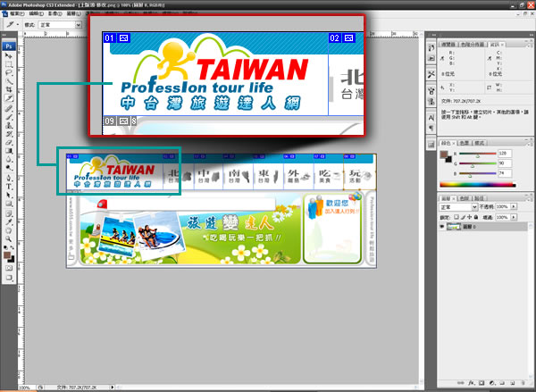Screen dimensions: 536x392
Task: Open the tool preset picker arrow
Action: tap(18, 25)
